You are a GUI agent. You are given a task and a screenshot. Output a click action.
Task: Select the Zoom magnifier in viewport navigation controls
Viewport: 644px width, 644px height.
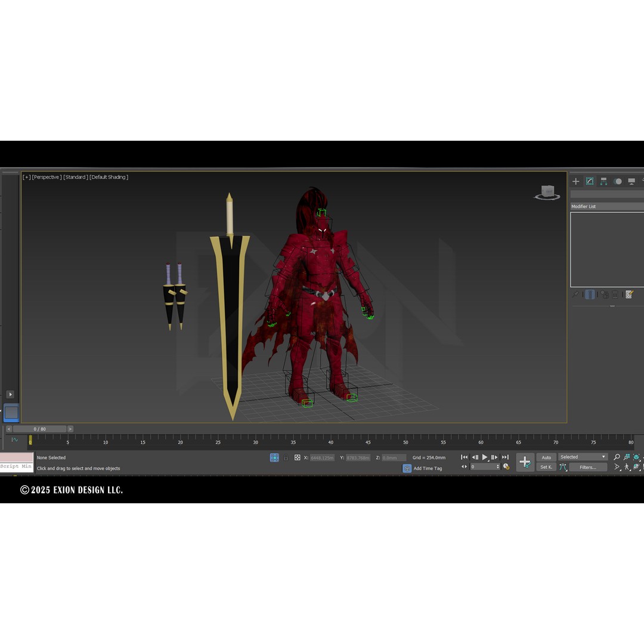[616, 457]
